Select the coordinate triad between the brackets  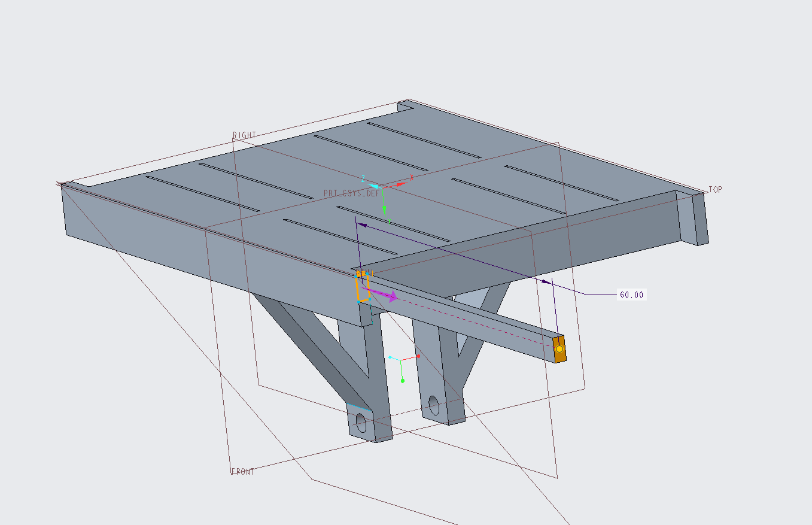(x=403, y=367)
